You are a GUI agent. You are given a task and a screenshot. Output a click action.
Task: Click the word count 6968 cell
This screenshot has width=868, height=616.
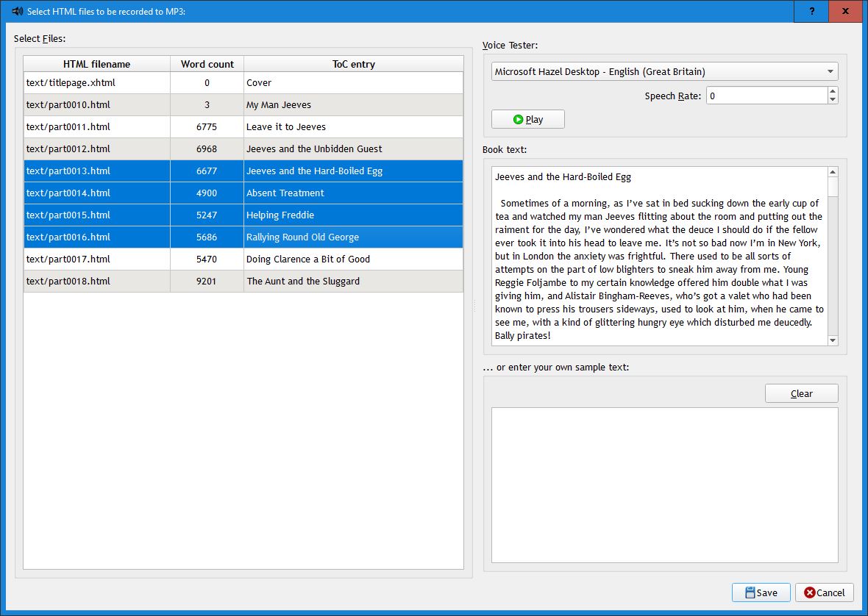click(x=207, y=149)
